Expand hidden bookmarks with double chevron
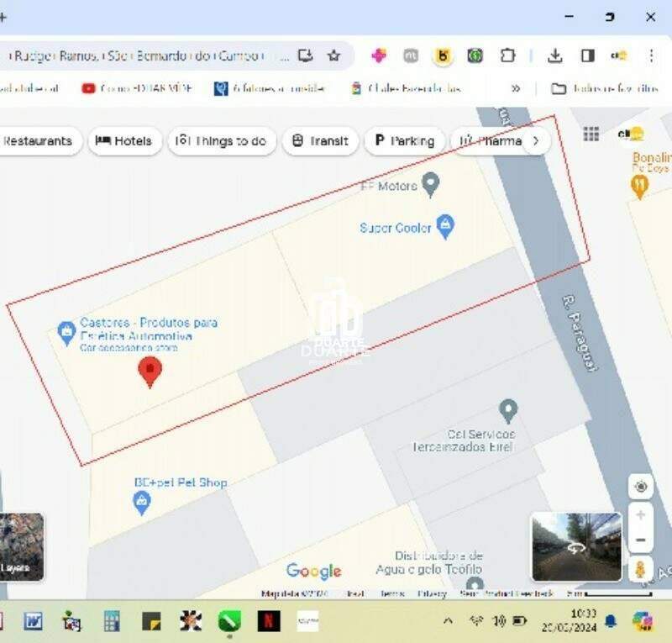Screen dimensions: 672x643 coord(516,88)
